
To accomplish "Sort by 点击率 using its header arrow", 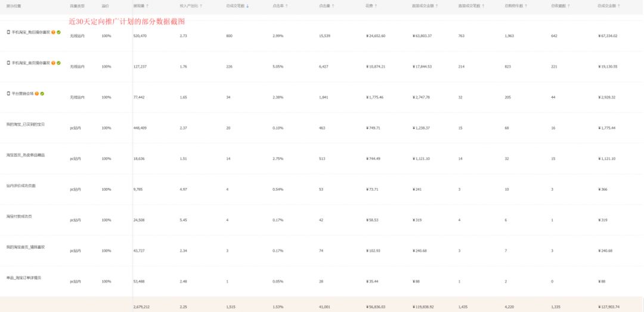I will pos(286,6).
